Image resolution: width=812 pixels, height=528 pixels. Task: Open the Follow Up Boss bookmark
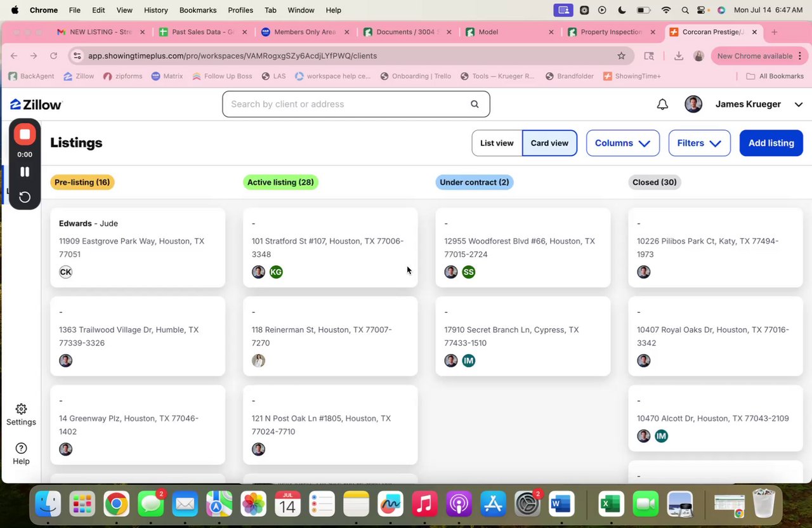222,76
